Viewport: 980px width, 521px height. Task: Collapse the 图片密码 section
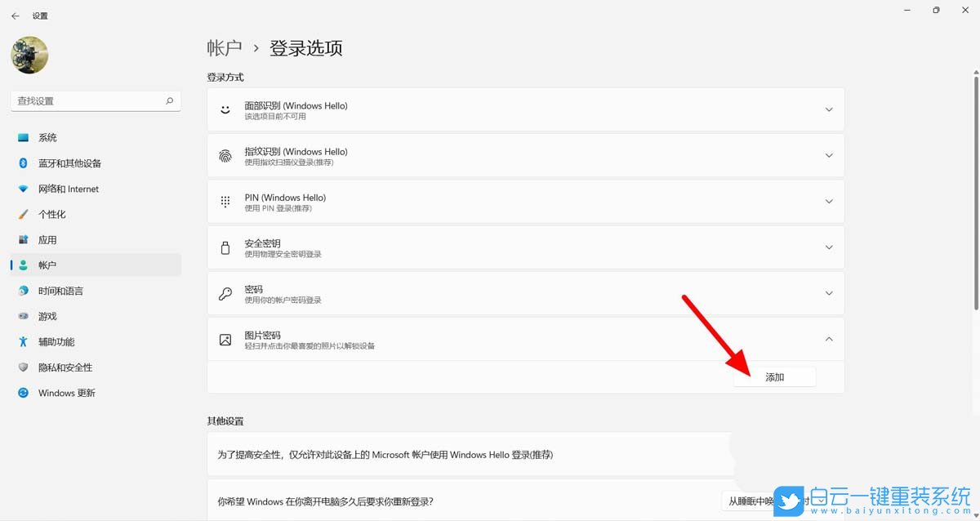(829, 338)
